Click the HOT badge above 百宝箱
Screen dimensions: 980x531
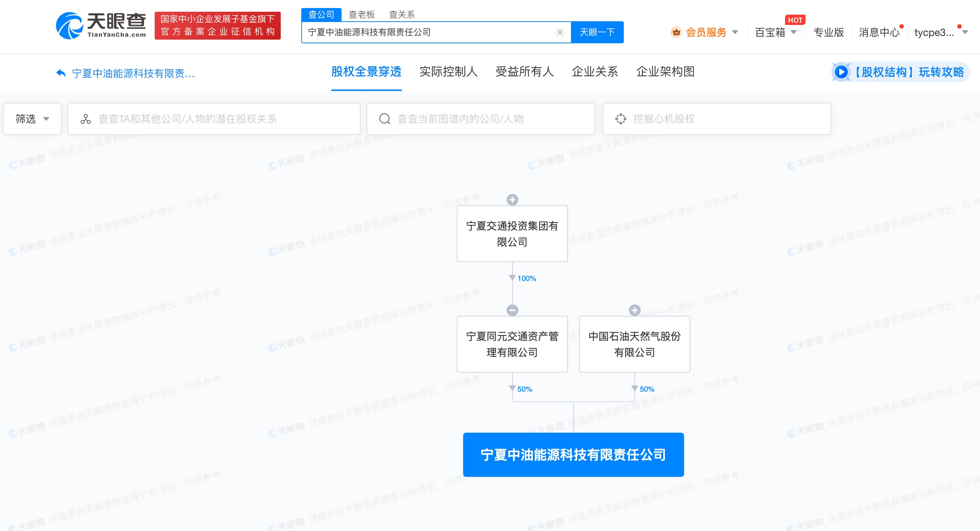click(x=795, y=20)
